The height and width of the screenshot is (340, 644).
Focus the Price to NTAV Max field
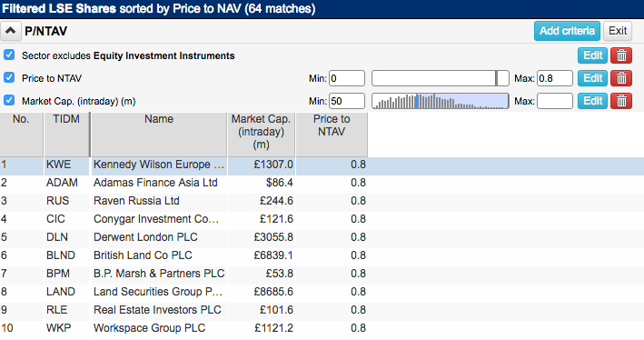pos(554,78)
